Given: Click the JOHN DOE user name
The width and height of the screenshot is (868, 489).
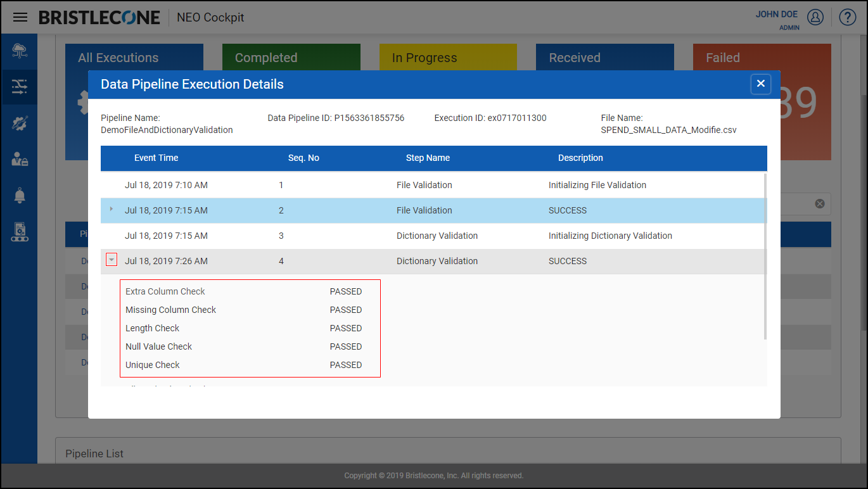Looking at the screenshot, I should coord(777,14).
